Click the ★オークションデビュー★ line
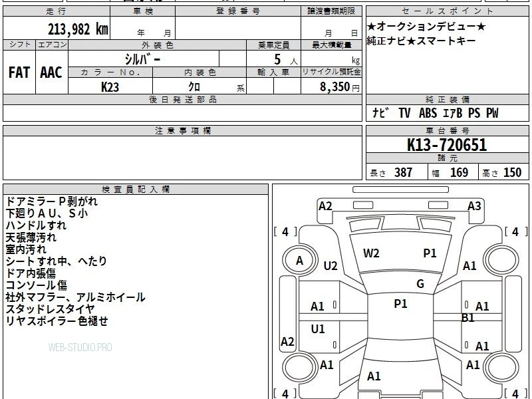The height and width of the screenshot is (399, 532). coord(426,27)
